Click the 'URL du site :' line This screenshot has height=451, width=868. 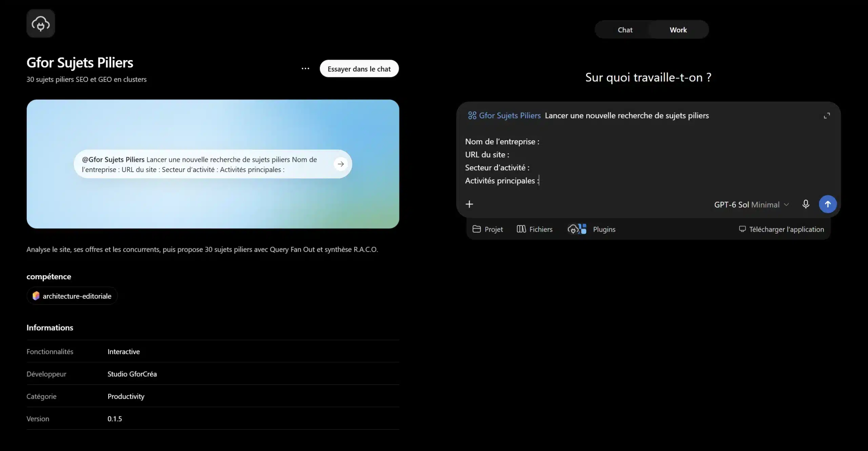(487, 155)
